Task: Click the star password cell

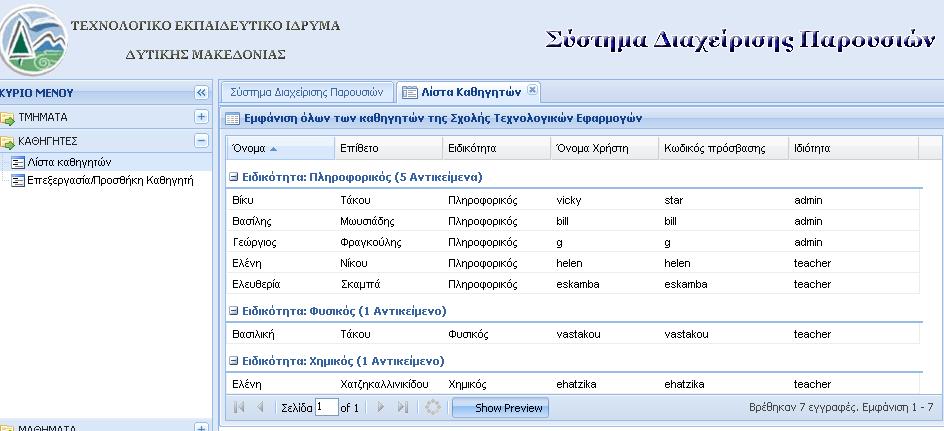Action: [724, 200]
